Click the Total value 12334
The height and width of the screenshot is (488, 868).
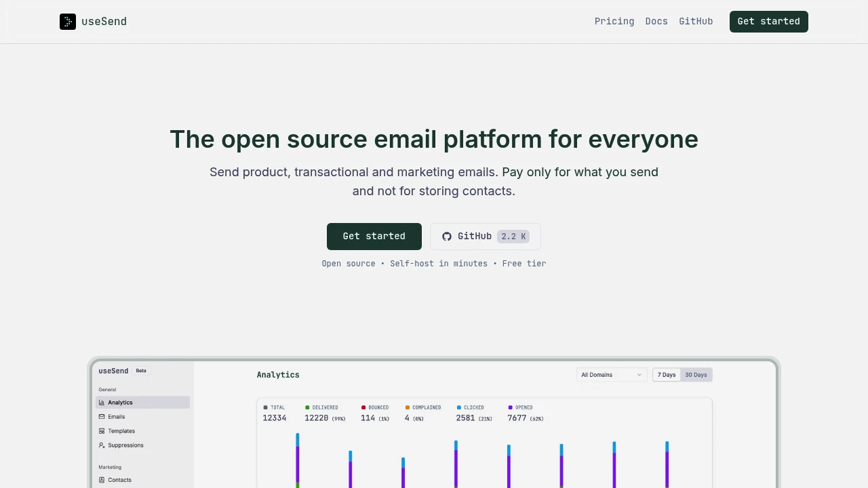[275, 418]
